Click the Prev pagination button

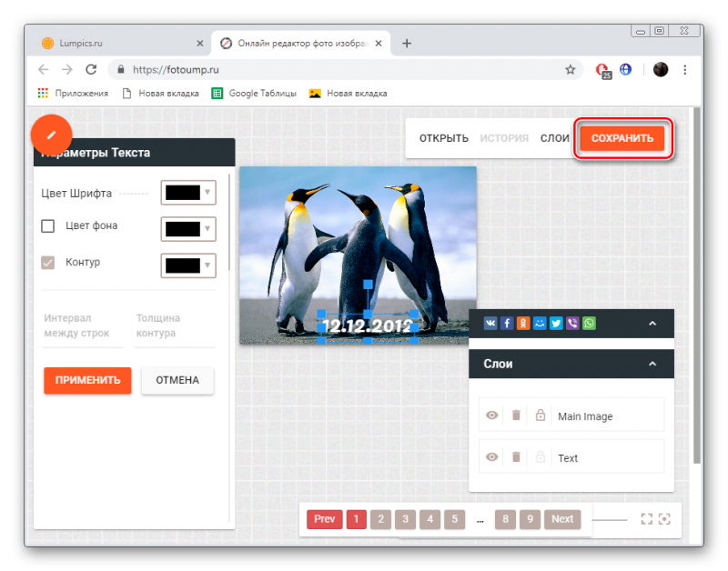325,519
